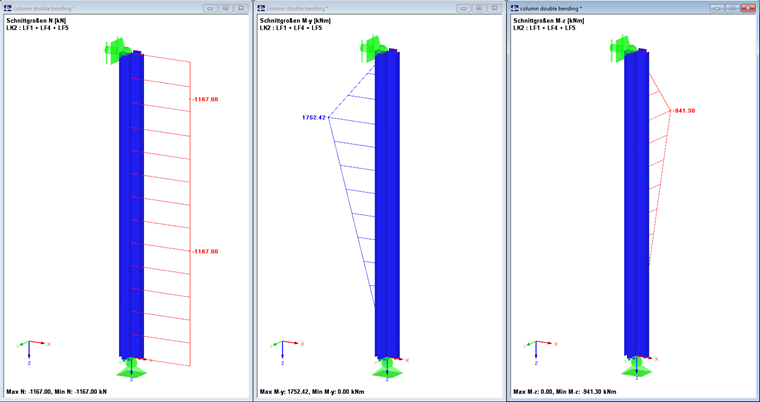Screen dimensions: 760x402
Task: Click the upper -1167.00 axial force label
Action: 206,99
